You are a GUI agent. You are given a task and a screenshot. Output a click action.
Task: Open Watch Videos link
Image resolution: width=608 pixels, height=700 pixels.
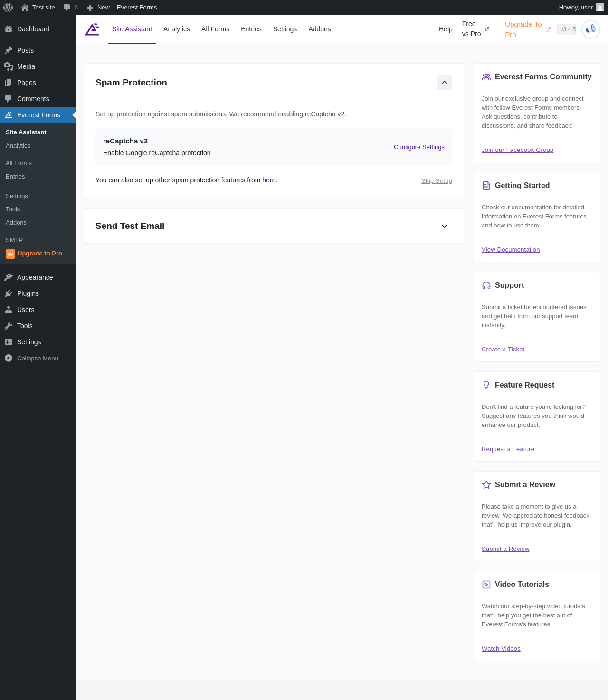click(x=501, y=649)
